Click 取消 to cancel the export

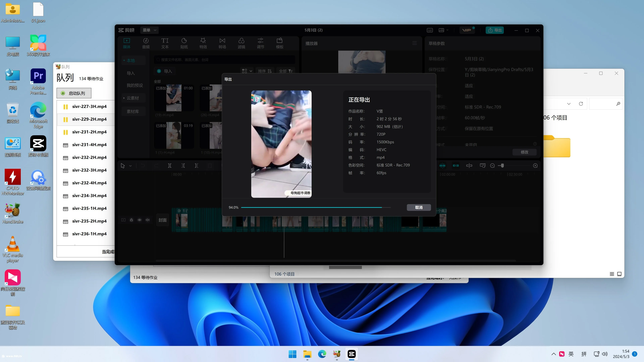coord(419,207)
